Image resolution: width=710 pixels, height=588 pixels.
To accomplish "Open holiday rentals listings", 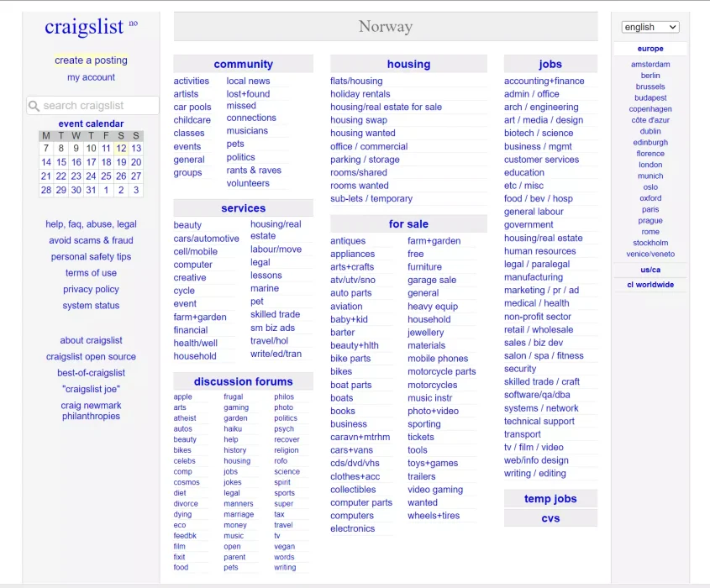I will [x=360, y=94].
